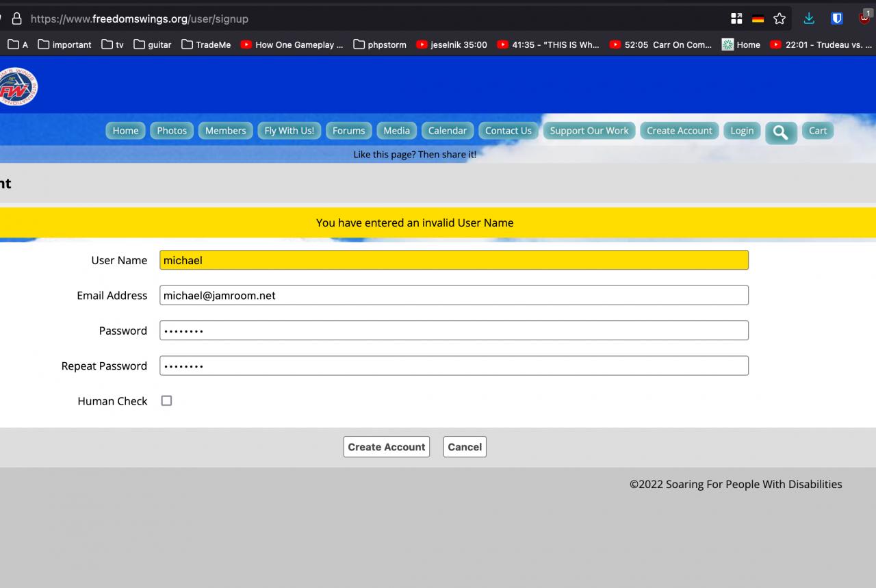This screenshot has height=588, width=876.
Task: Click the German flag icon in address bar
Action: (x=758, y=19)
